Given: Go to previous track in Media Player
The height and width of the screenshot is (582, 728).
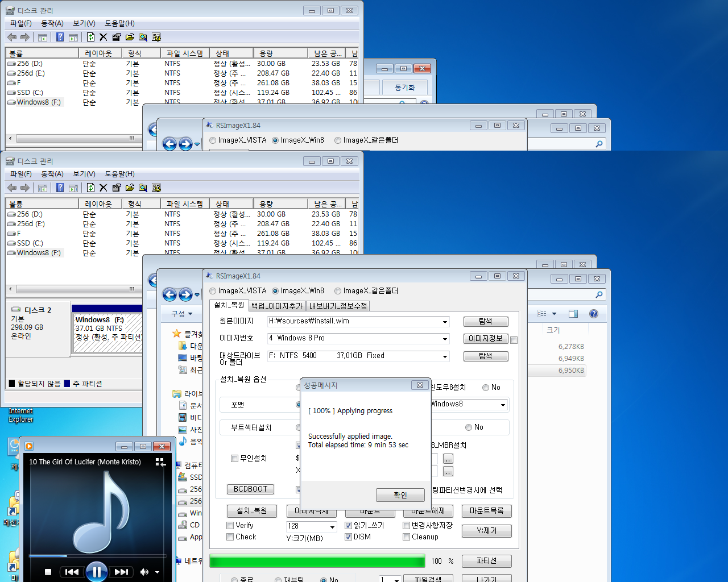Looking at the screenshot, I should click(x=72, y=572).
